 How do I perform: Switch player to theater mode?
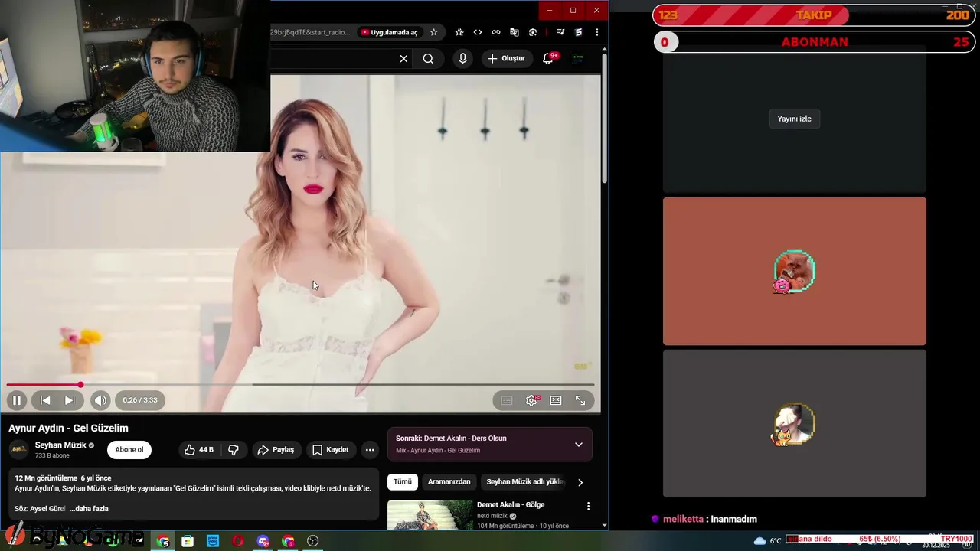[x=556, y=400]
